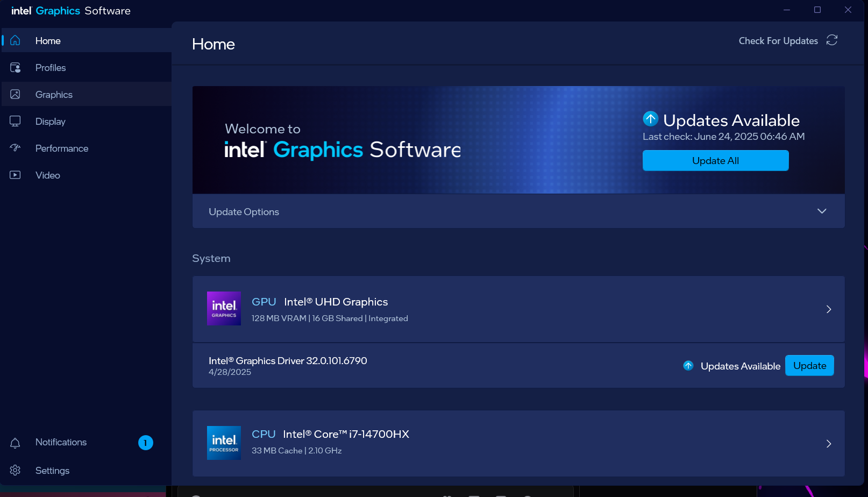Click the Home house icon in sidebar
The width and height of the screenshot is (868, 497).
(15, 40)
